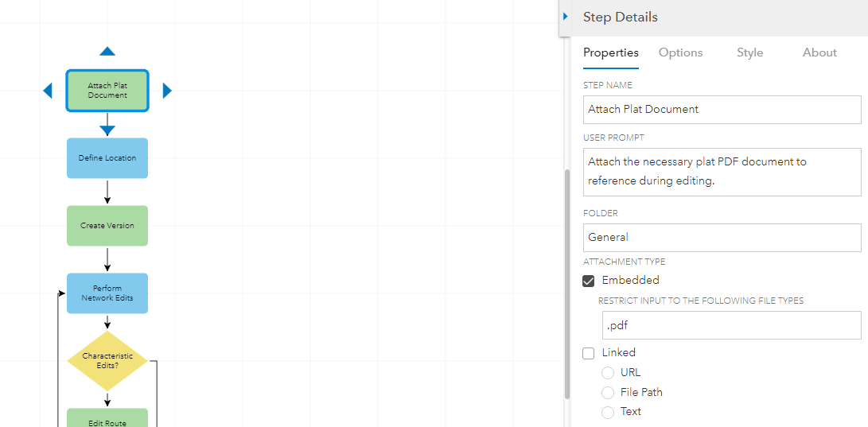Select the Text radio button
The height and width of the screenshot is (427, 868).
[608, 412]
